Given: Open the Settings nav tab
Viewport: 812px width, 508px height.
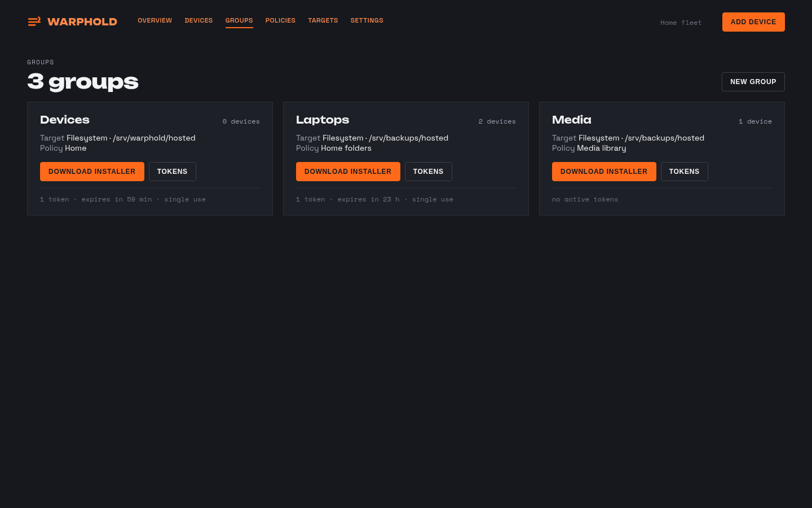Looking at the screenshot, I should coord(367,20).
